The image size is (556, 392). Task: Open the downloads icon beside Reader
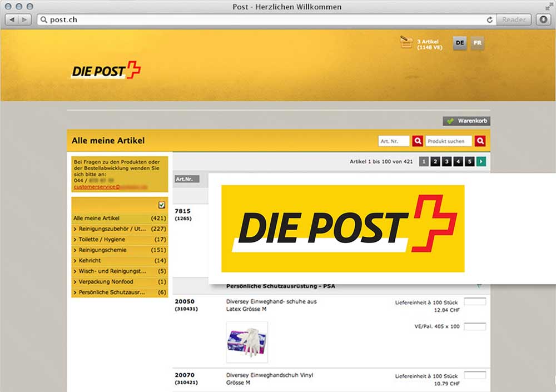(x=543, y=19)
